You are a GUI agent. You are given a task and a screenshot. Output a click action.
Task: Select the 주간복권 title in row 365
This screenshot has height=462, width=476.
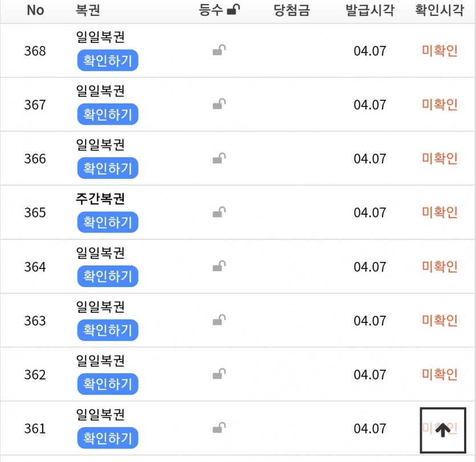[100, 199]
